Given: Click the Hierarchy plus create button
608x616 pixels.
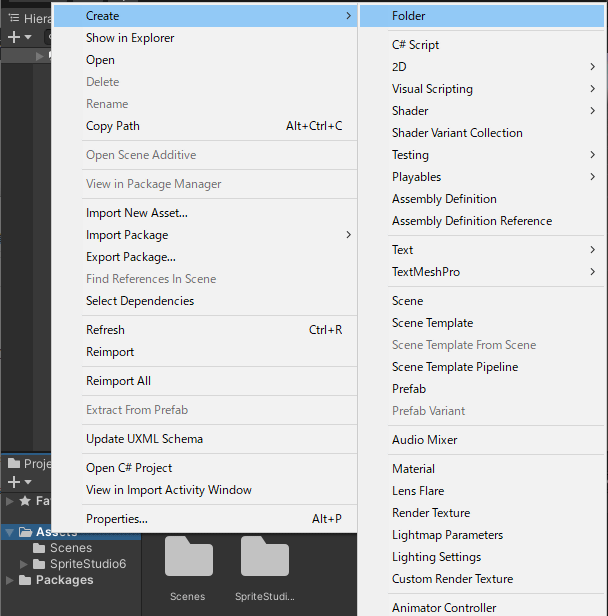Looking at the screenshot, I should click(19, 37).
